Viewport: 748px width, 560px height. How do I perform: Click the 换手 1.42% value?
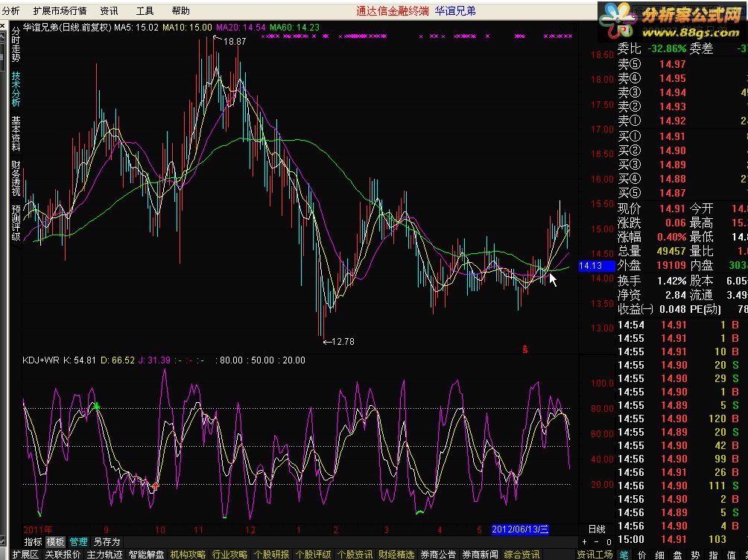672,281
